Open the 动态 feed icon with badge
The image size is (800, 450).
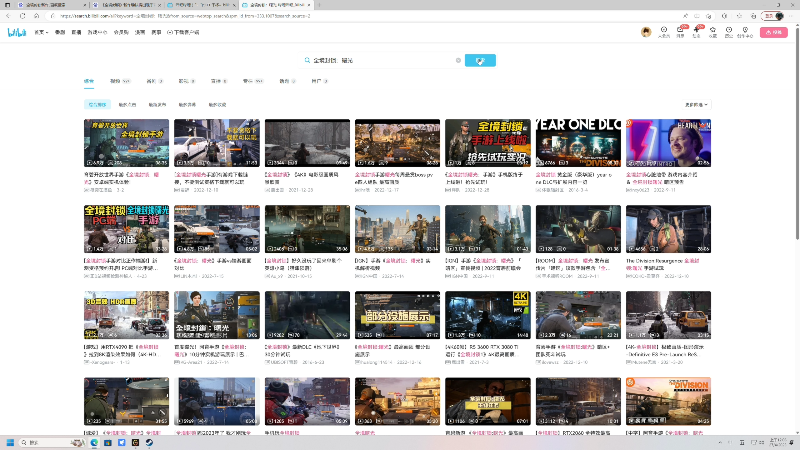pyautogui.click(x=697, y=32)
